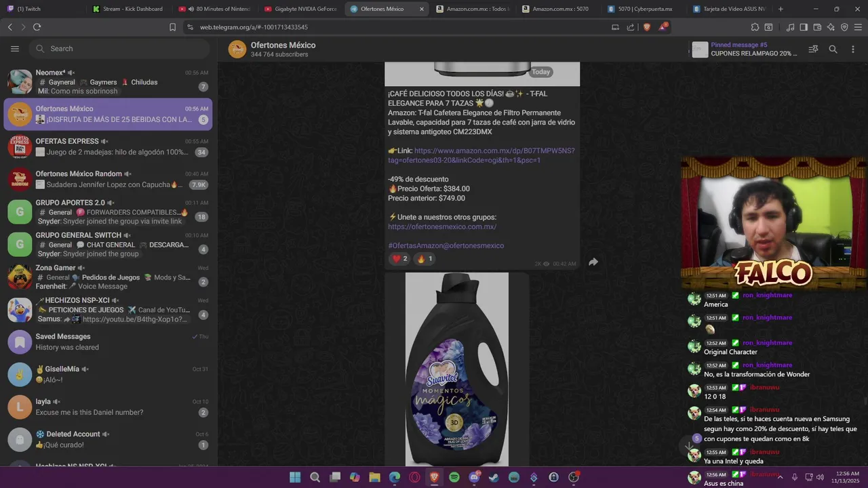Open the layla chat
Image resolution: width=868 pixels, height=488 pixels.
(108, 407)
